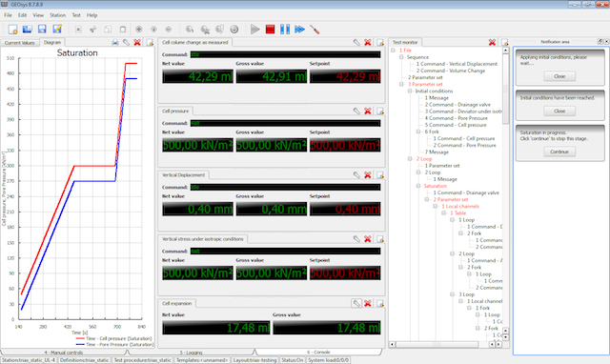Click the Save toolbar icon
The width and height of the screenshot is (610, 364).
(42, 30)
